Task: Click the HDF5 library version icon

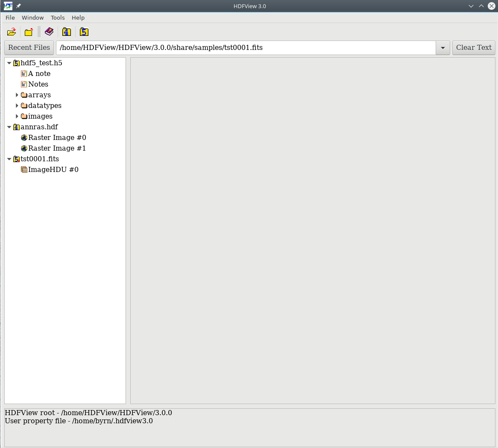Action: [84, 32]
